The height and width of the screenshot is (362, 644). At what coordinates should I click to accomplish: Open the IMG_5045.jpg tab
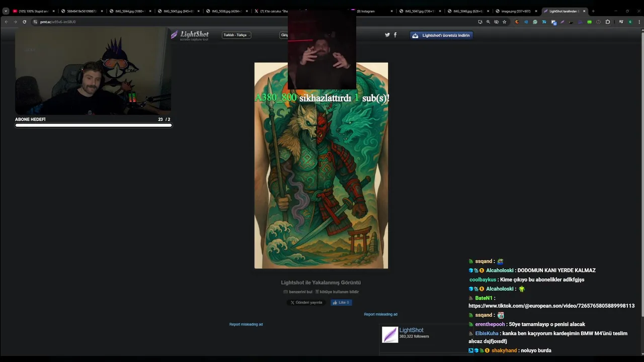click(178, 11)
